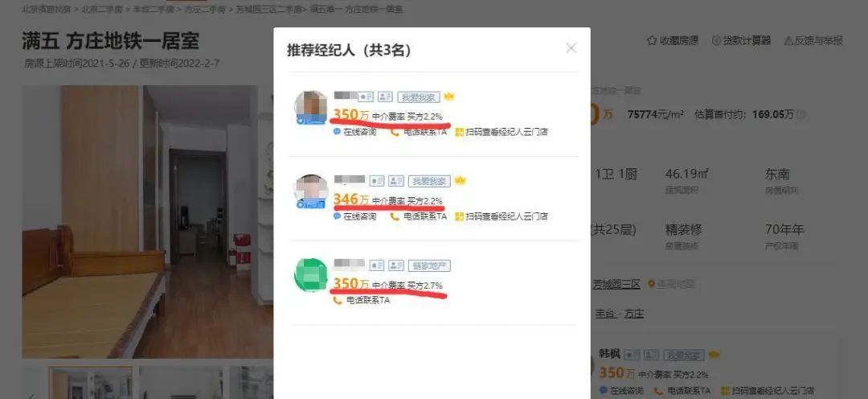Click the 反馈与举报 feedback link
Image resolution: width=868 pixels, height=399 pixels.
coord(813,40)
